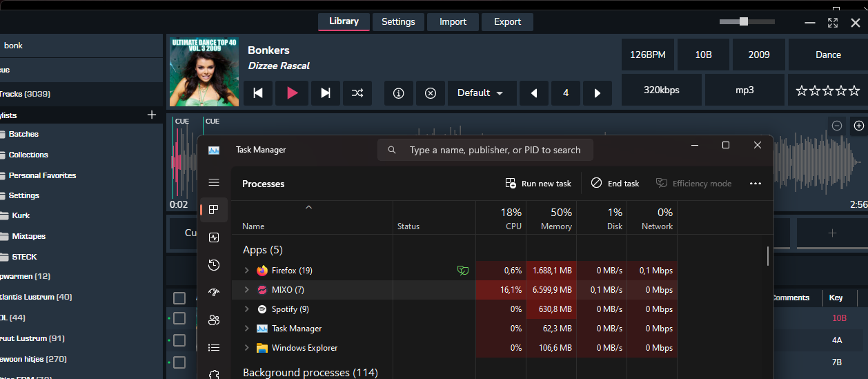Zoom in on the waveform
The width and height of the screenshot is (868, 379).
858,126
